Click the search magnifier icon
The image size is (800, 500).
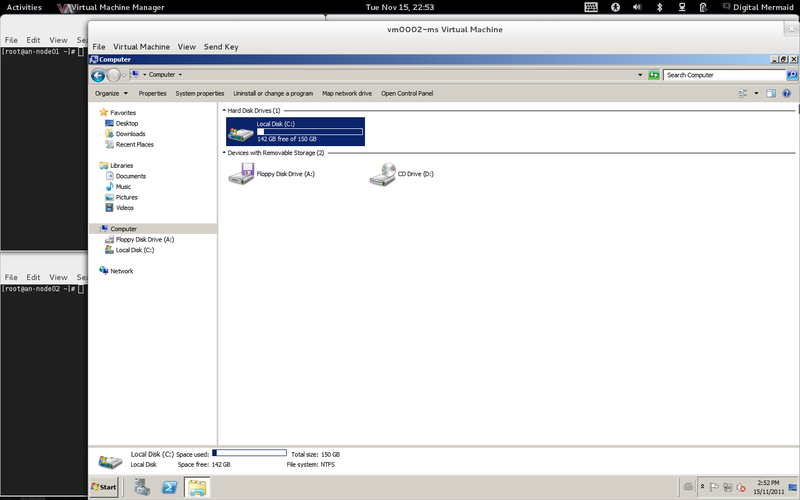(x=792, y=75)
